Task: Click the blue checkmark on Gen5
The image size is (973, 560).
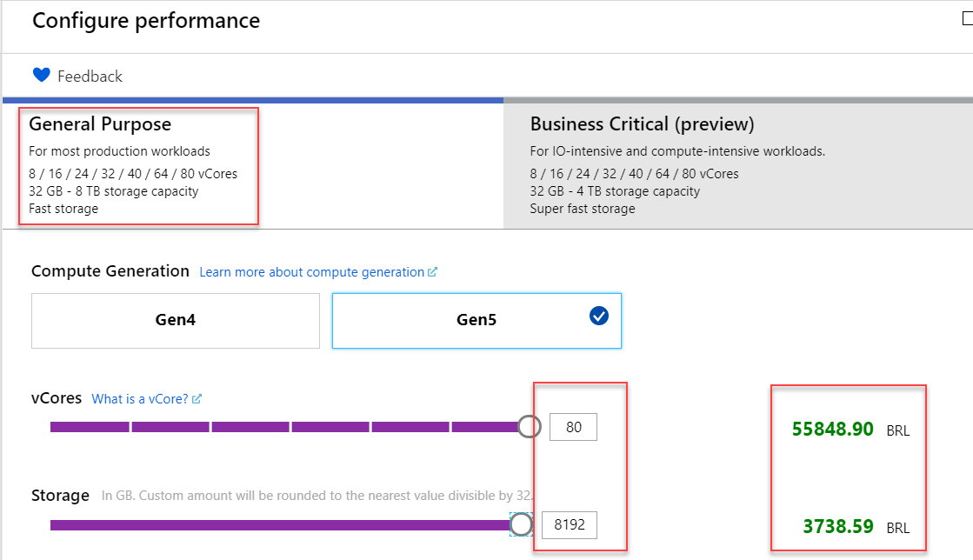Action: tap(599, 317)
